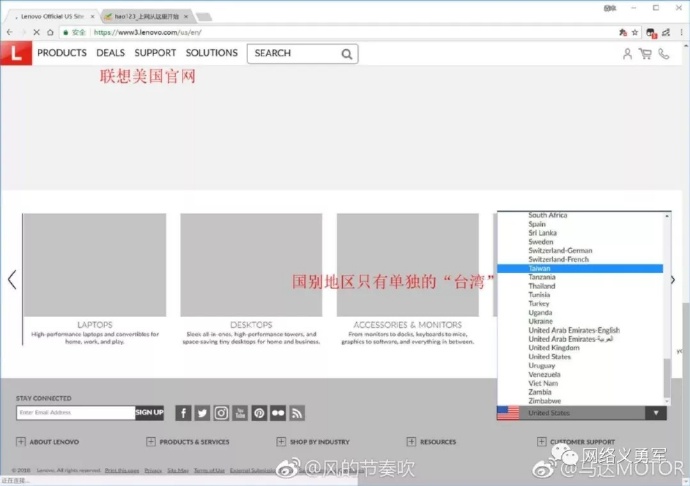Choose Viet Nam from the country list
The height and width of the screenshot is (486, 690).
pyautogui.click(x=580, y=383)
